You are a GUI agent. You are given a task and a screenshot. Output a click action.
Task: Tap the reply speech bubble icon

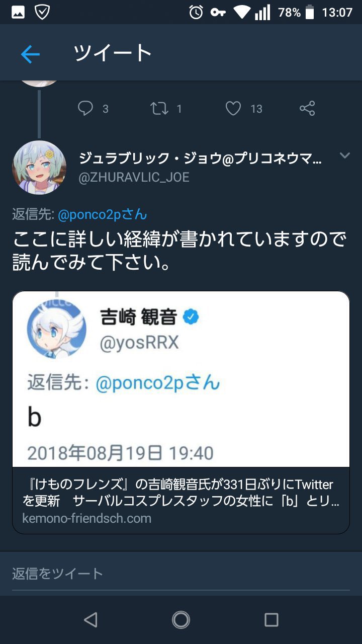tap(85, 108)
